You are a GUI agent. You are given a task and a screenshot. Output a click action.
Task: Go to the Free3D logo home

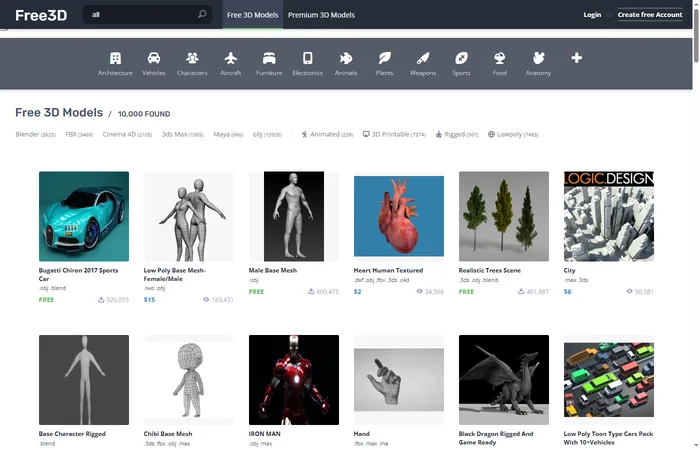[x=41, y=15]
